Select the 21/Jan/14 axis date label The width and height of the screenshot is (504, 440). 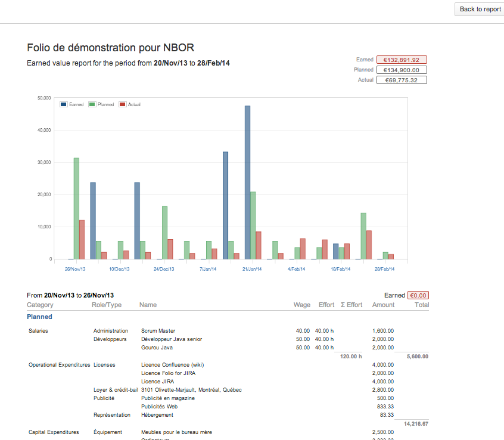pyautogui.click(x=252, y=269)
